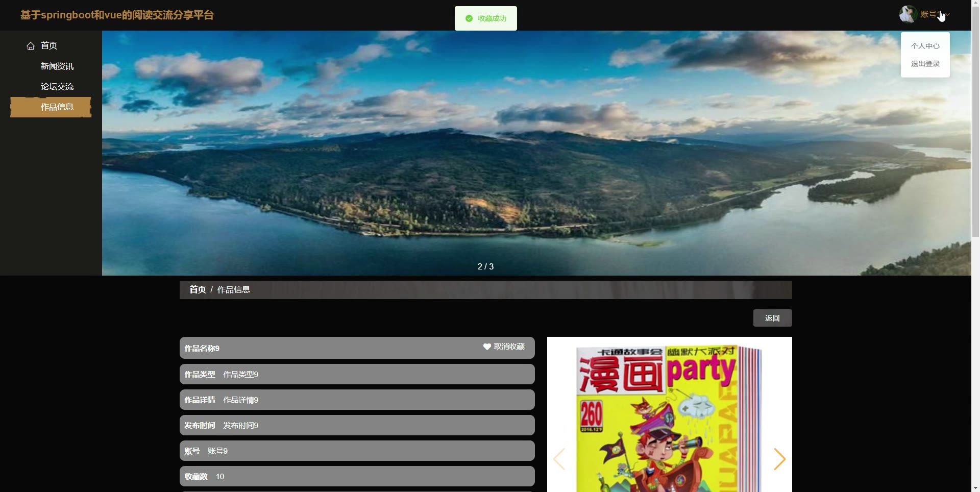Viewport: 980px width, 492px height.
Task: Open the 账号 account dropdown
Action: pyautogui.click(x=934, y=14)
